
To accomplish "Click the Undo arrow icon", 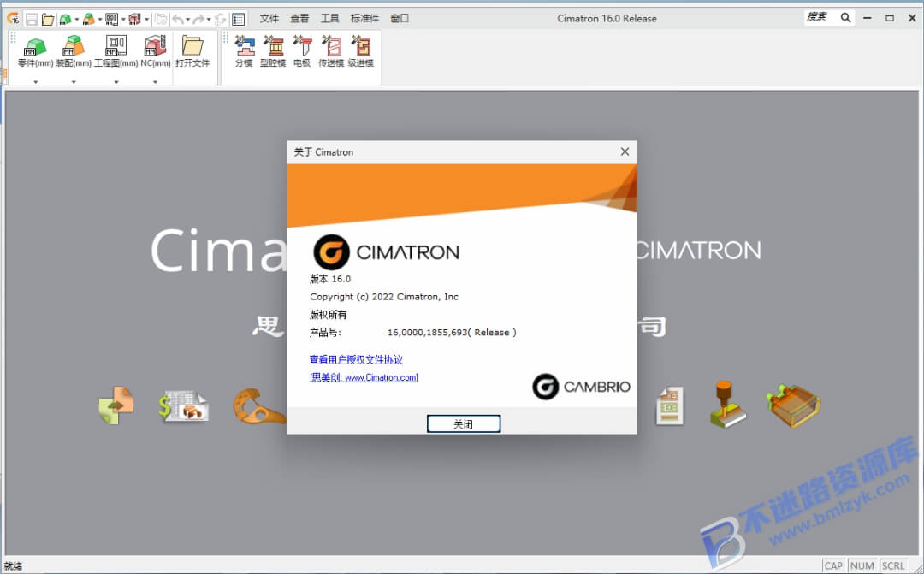I will point(178,20).
